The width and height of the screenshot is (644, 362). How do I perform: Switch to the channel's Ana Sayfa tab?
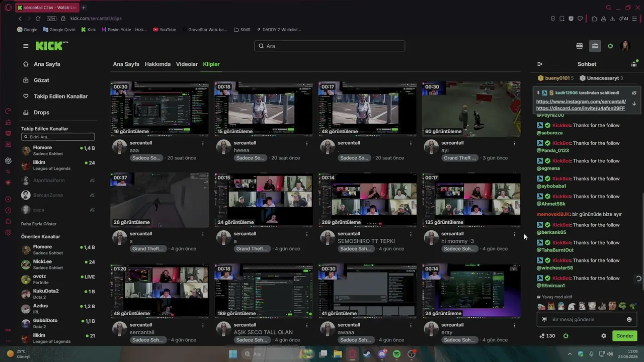coord(126,64)
